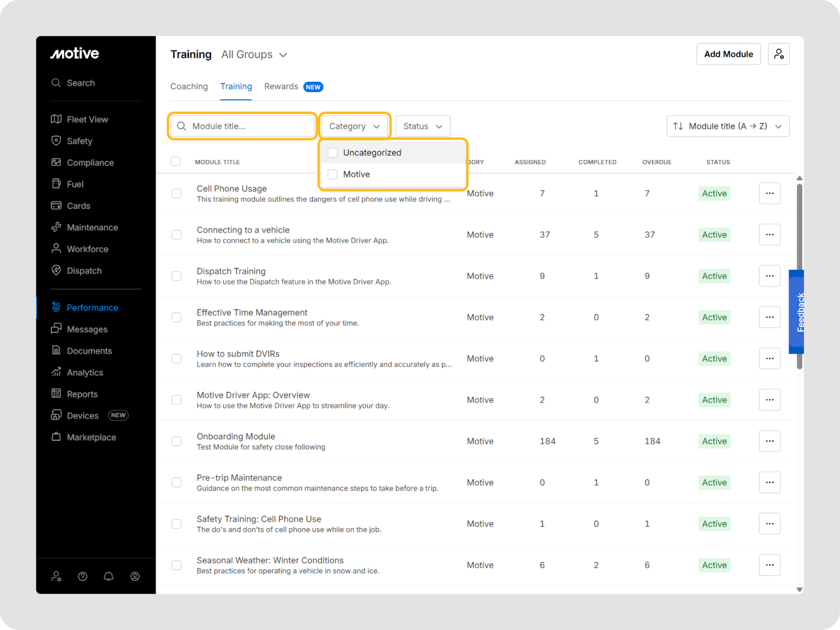840x630 pixels.
Task: Open the Module title sort dropdown
Action: tap(728, 126)
